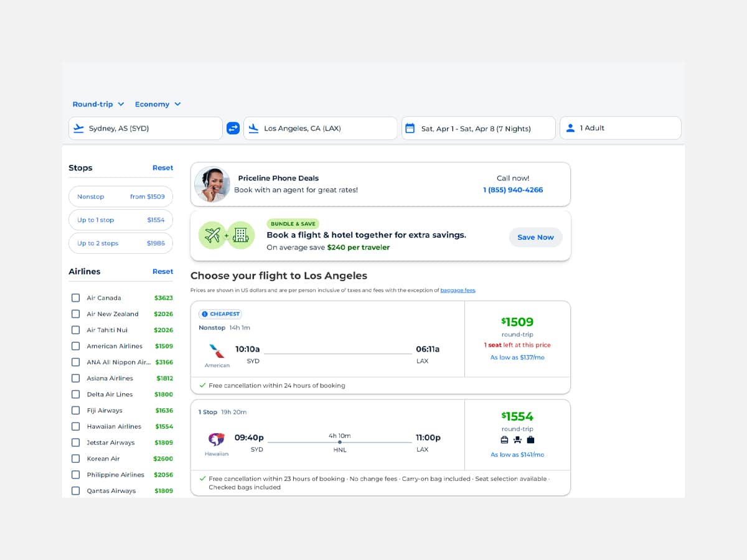The width and height of the screenshot is (747, 560).
Task: Check the Air Tahiti Nui filter
Action: 75,330
